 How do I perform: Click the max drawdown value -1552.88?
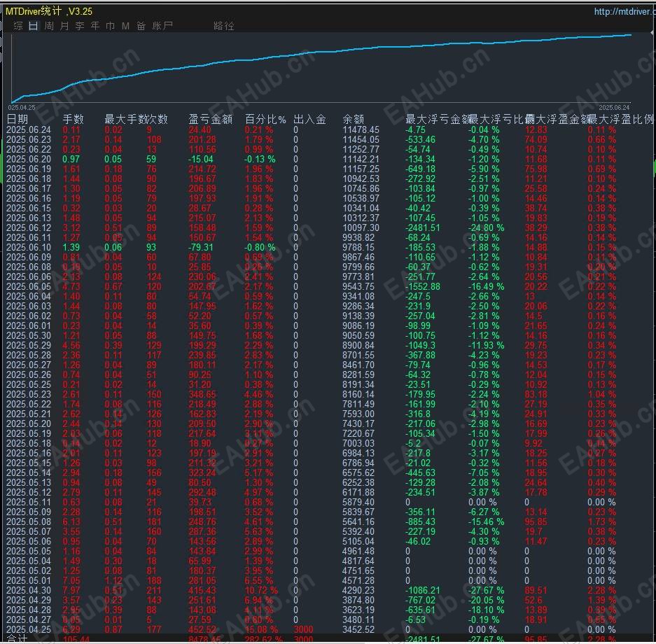coord(423,286)
